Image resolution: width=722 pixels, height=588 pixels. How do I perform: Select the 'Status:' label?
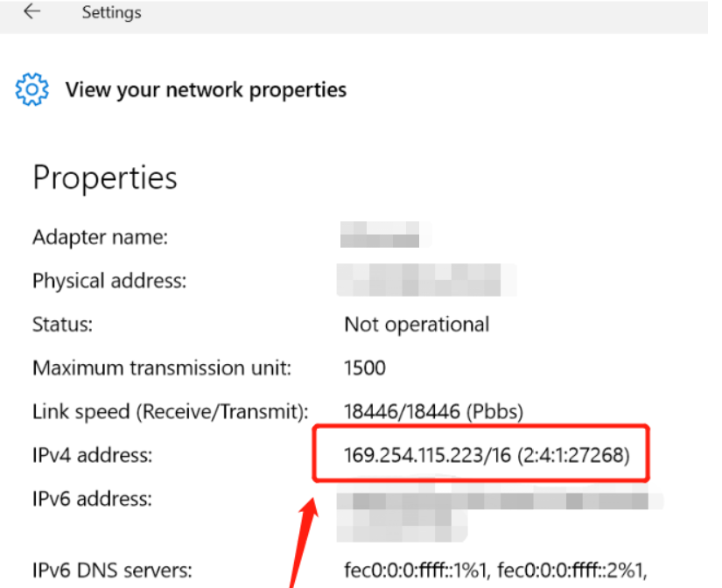62,325
